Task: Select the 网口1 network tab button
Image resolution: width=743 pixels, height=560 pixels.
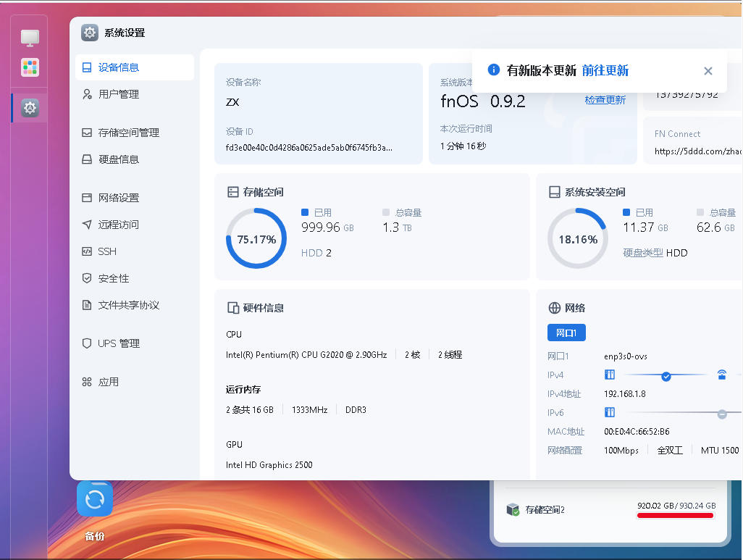Action: click(566, 333)
